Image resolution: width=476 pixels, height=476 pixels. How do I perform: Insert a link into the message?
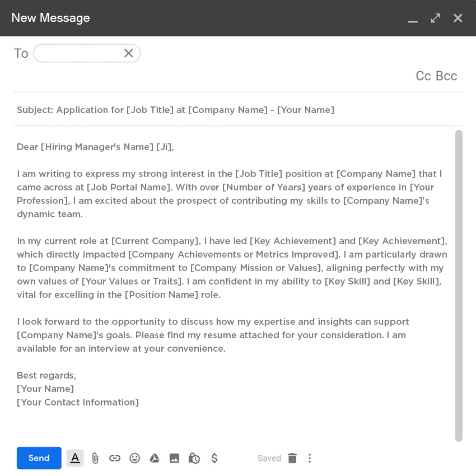(115, 458)
